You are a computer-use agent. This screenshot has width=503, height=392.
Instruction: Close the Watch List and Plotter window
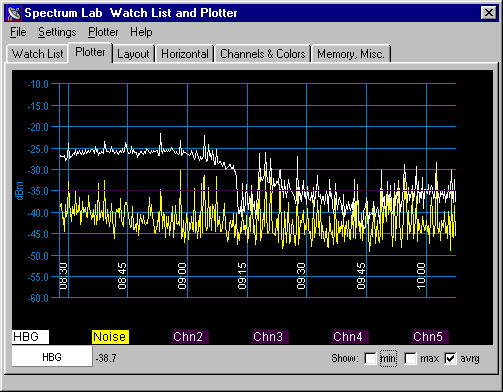489,13
